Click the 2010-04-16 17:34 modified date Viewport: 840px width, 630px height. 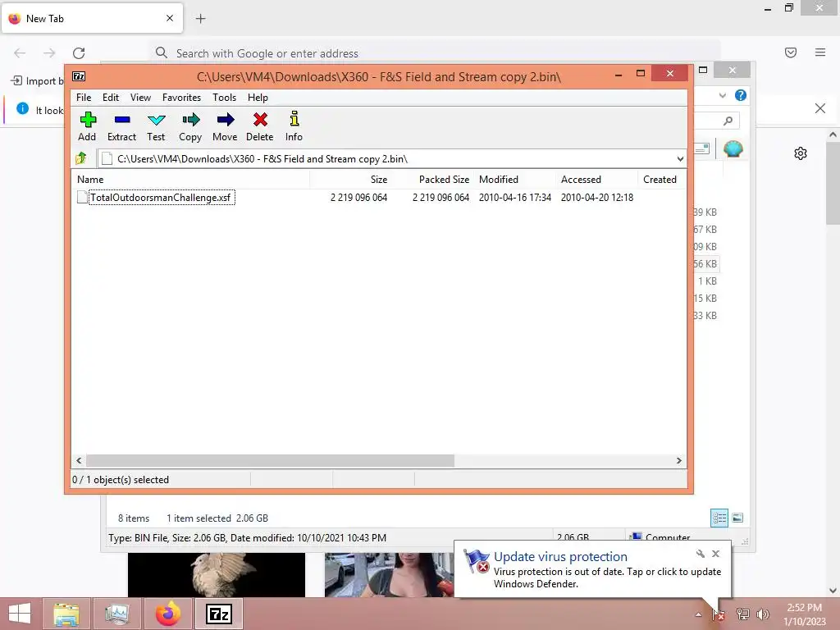(515, 198)
